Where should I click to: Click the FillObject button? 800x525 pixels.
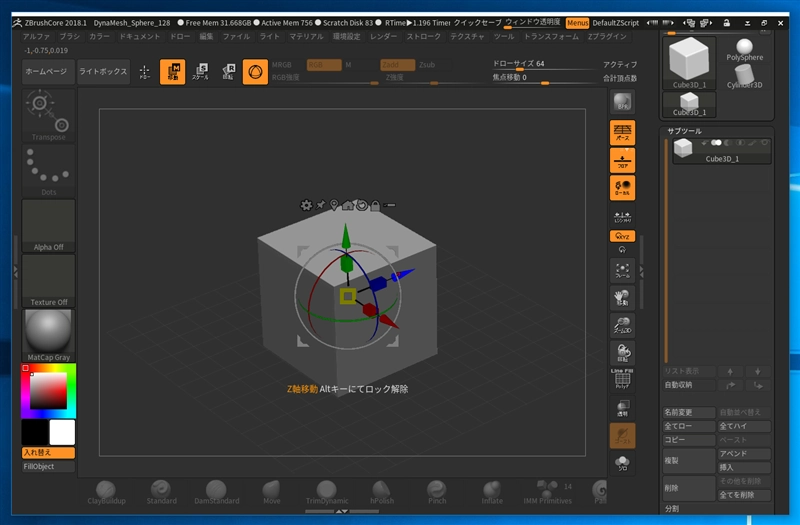(x=48, y=466)
